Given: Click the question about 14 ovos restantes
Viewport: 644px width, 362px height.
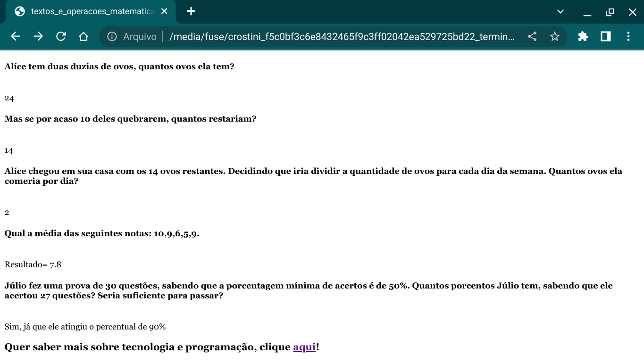Looking at the screenshot, I should [x=313, y=176].
